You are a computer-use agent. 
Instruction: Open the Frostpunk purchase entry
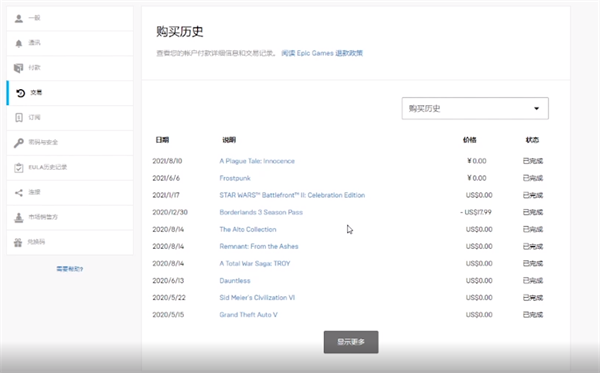pos(235,178)
